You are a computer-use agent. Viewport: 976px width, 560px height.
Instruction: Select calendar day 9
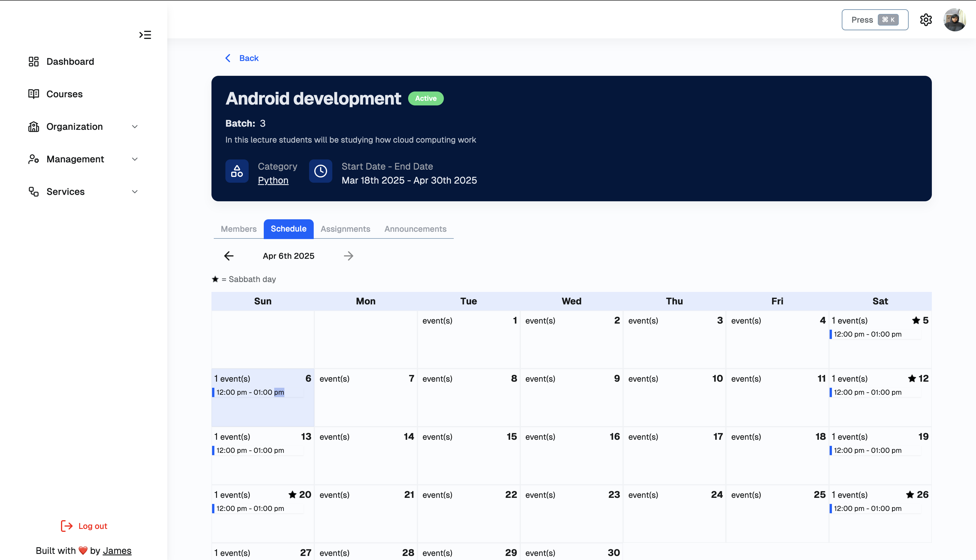pos(571,398)
